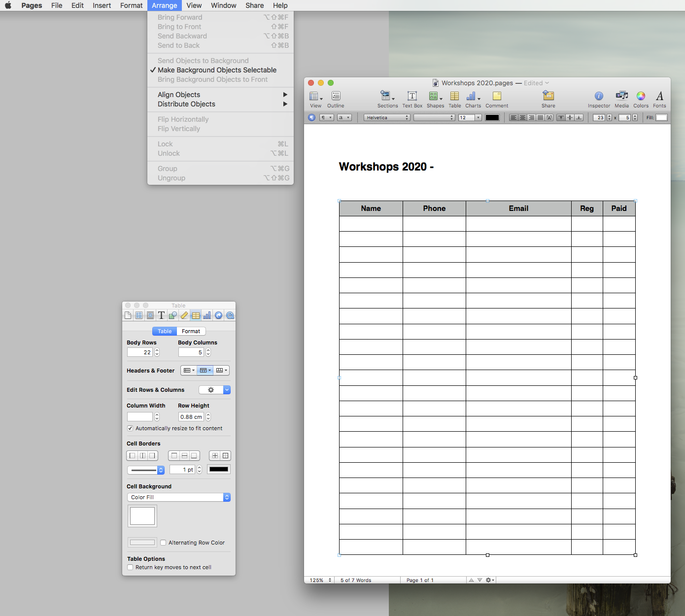Open the Shapes dropdown

tap(435, 99)
